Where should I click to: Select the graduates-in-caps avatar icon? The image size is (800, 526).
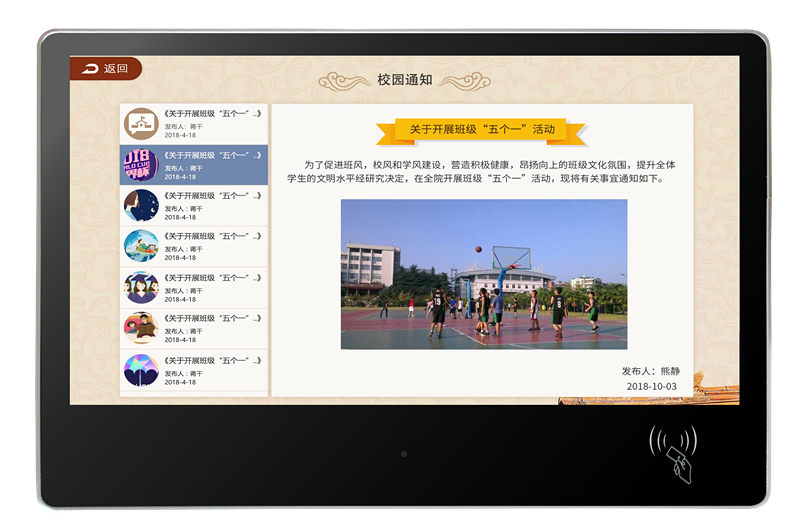click(x=141, y=288)
